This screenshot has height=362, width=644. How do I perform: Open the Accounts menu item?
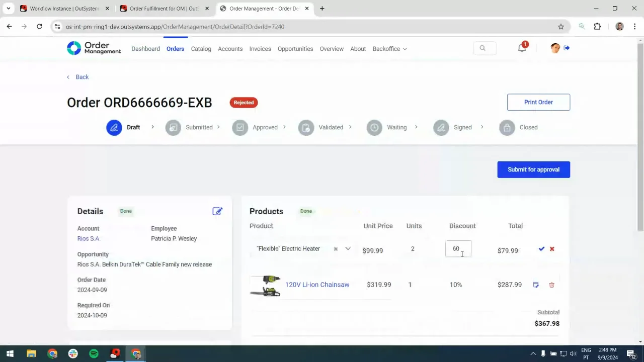[230, 49]
